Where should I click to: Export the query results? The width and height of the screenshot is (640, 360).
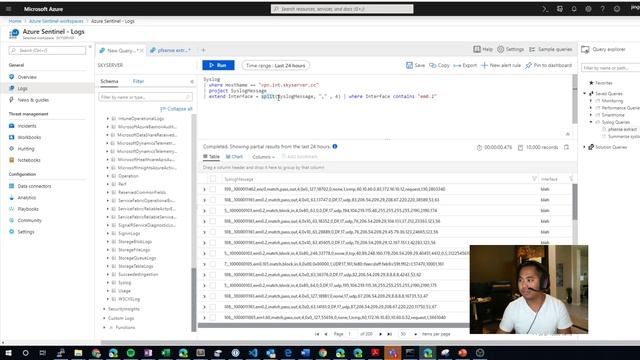[x=465, y=65]
